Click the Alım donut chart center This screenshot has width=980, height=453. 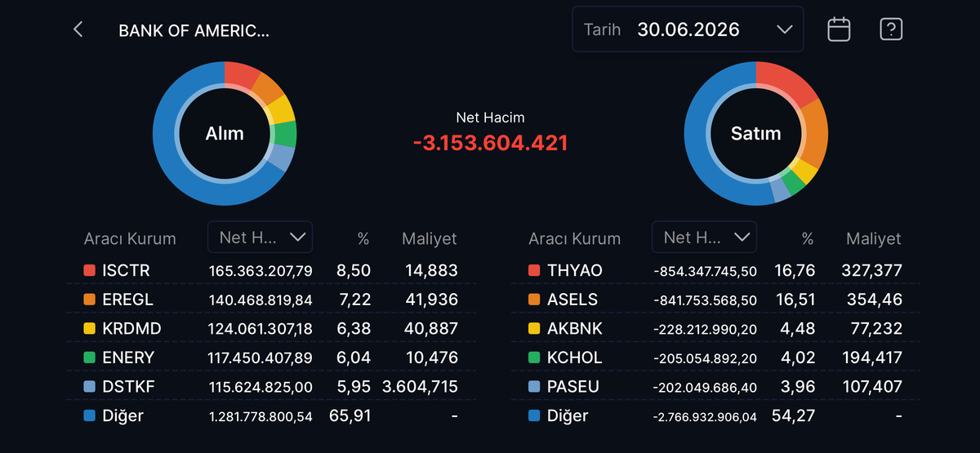[225, 133]
